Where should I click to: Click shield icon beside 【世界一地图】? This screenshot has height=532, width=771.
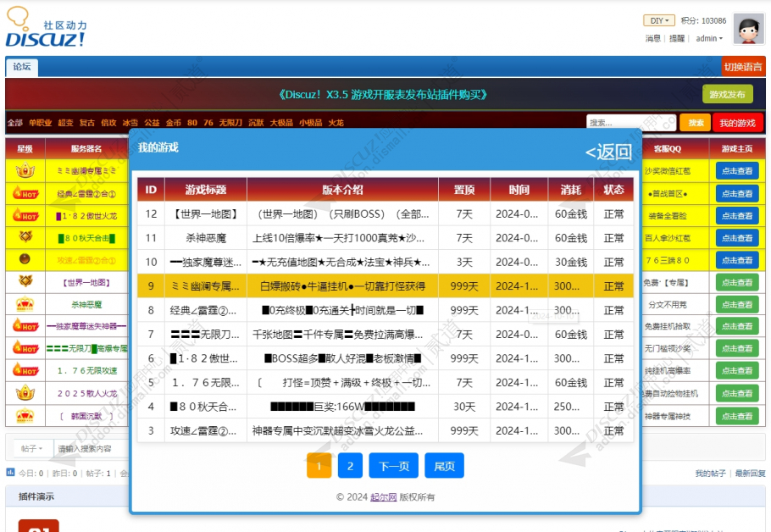(25, 282)
